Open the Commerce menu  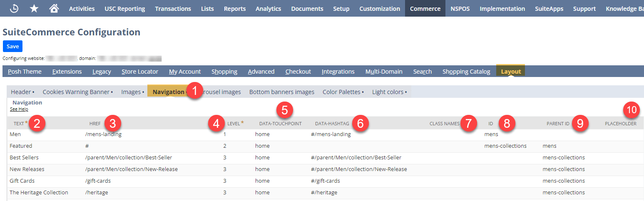425,8
